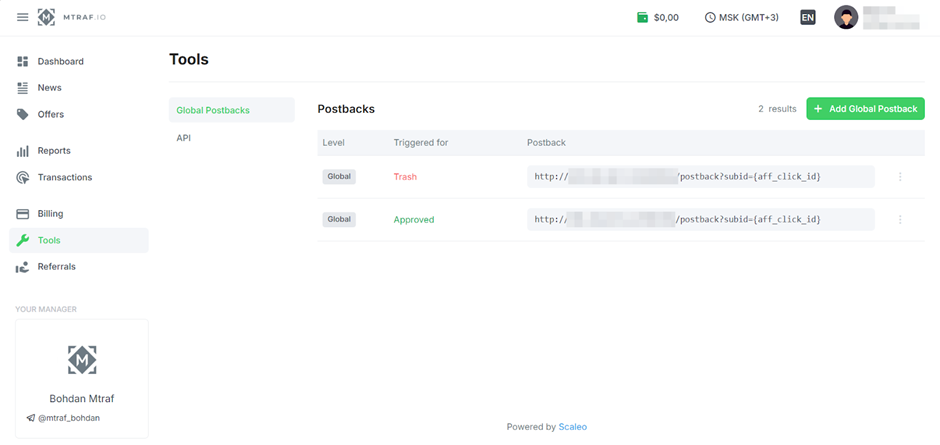Open the wallet balance icon
Viewport: 940px width, 445px height.
tap(642, 18)
